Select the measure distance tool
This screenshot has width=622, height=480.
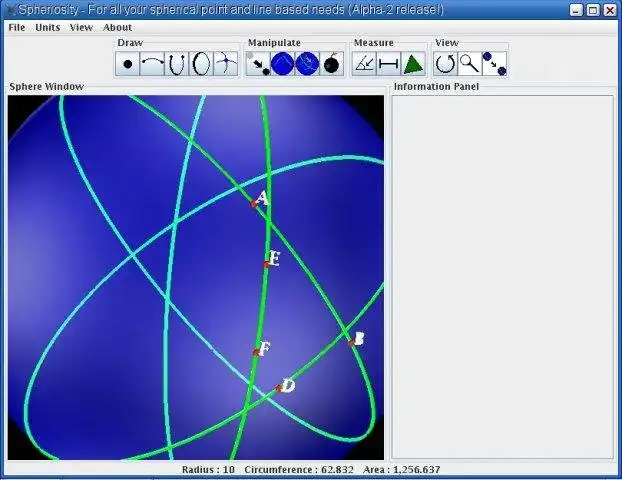click(x=389, y=64)
